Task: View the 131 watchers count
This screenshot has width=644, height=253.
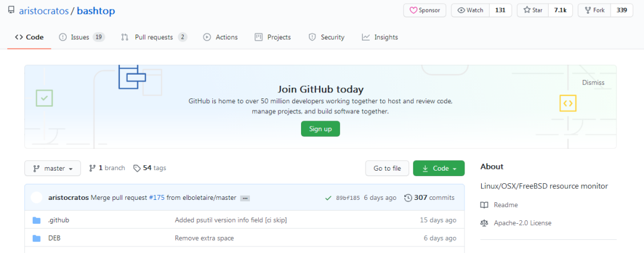Action: (x=500, y=10)
